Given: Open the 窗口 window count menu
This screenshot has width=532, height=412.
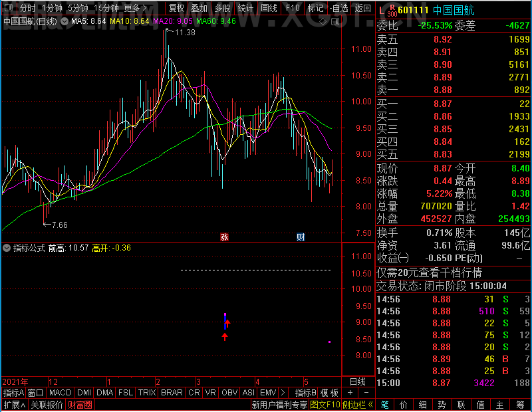Looking at the screenshot, I should pyautogui.click(x=36, y=393).
